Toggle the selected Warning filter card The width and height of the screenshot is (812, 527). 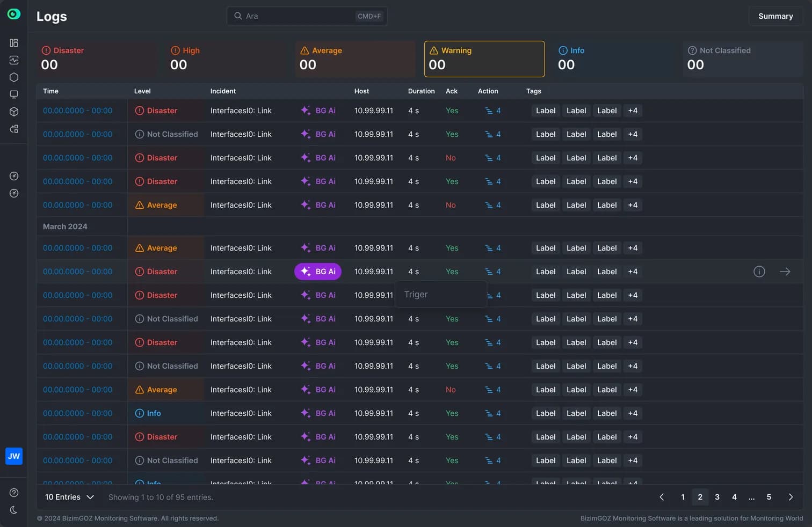(x=484, y=59)
